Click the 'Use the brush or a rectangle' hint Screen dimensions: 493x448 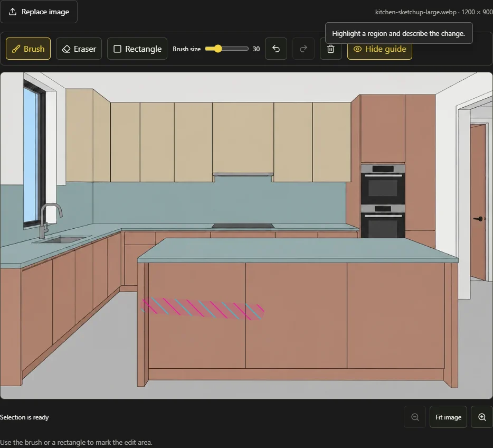pos(76,442)
